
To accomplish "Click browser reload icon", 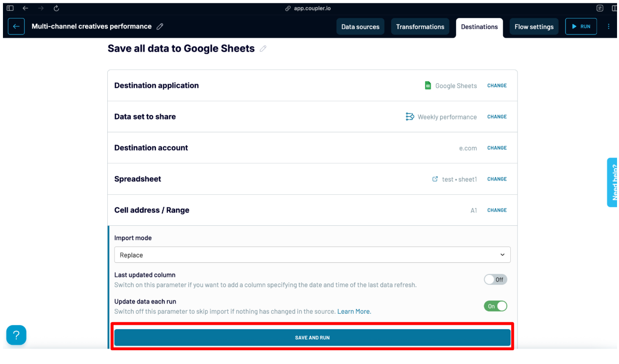I will [56, 8].
